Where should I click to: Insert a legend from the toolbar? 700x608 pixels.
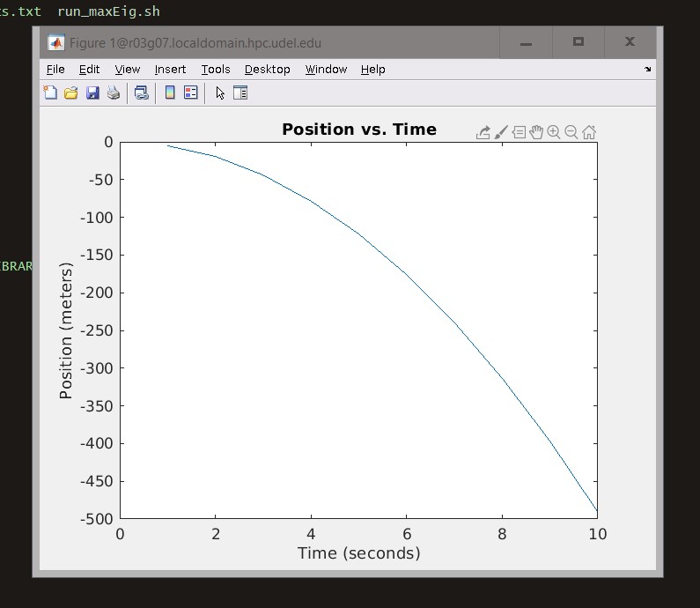(190, 93)
